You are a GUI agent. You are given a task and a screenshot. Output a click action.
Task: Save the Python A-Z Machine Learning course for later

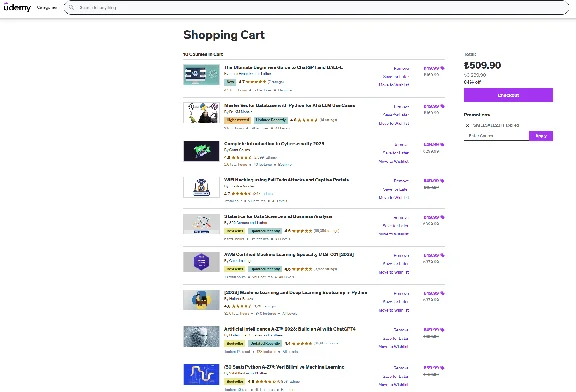click(x=396, y=377)
